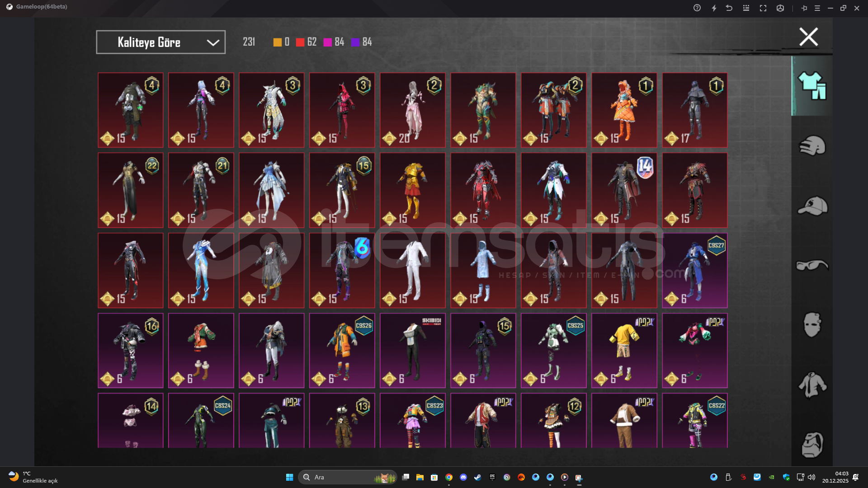Select the backpack category icon
The image size is (868, 488).
click(812, 444)
